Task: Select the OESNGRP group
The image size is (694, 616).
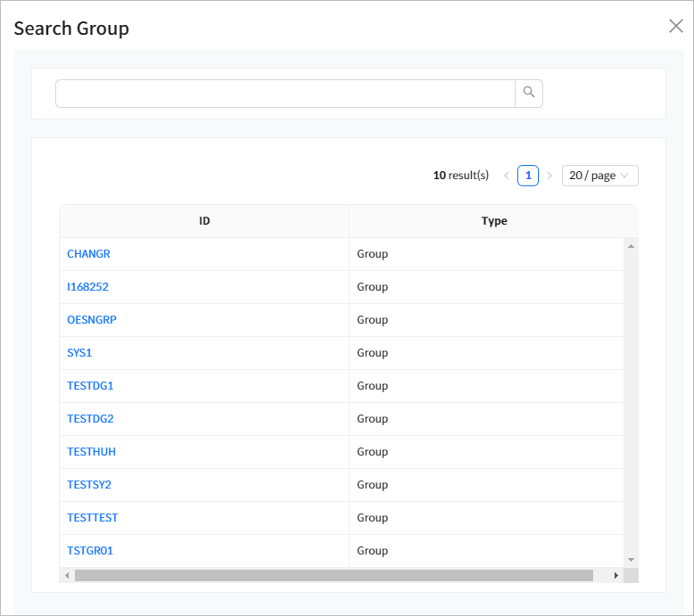Action: click(x=91, y=320)
